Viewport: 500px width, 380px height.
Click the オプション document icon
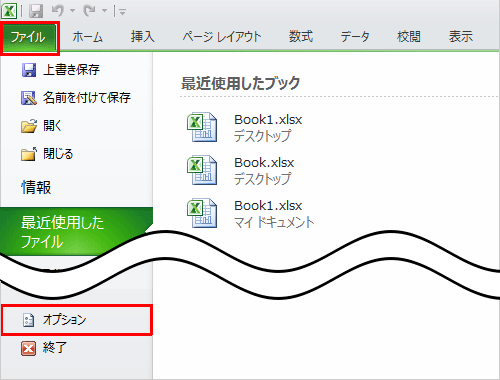click(x=28, y=320)
